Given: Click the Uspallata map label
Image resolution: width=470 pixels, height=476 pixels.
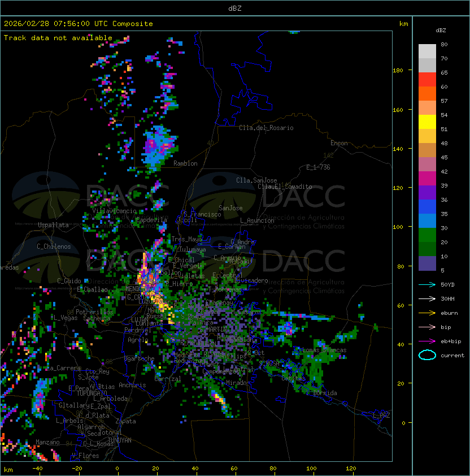Looking at the screenshot, I should (x=53, y=225).
